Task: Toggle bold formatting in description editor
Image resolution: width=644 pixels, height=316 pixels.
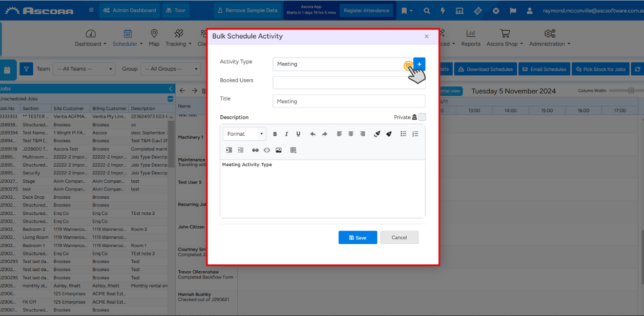Action: (275, 134)
